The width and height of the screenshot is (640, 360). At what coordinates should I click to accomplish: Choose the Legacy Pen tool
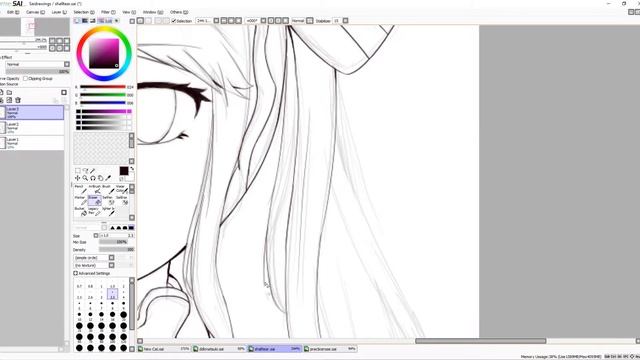pyautogui.click(x=95, y=211)
